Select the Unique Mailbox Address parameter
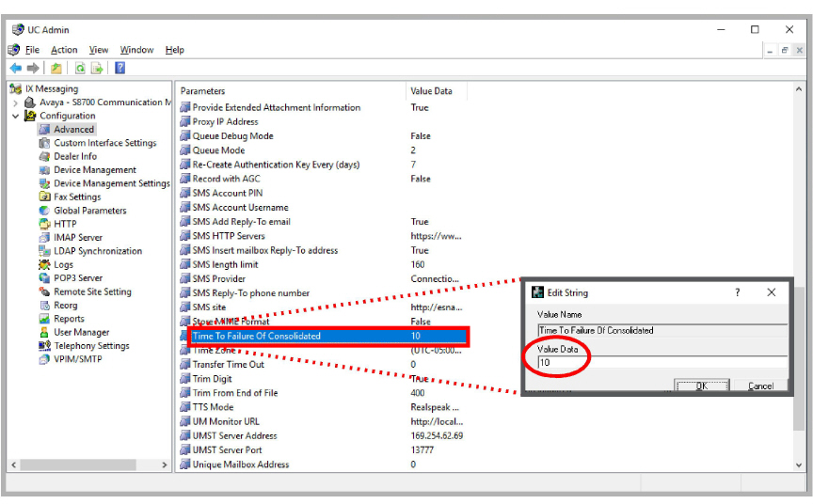 [241, 465]
